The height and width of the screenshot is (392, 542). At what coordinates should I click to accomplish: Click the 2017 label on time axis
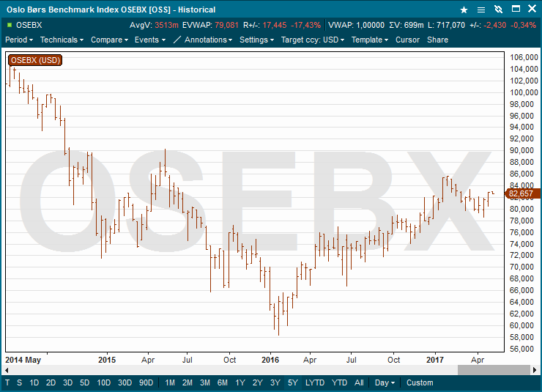point(434,360)
